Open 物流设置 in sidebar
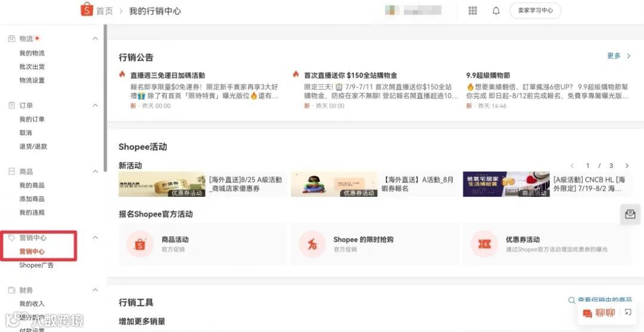644x332 pixels. pyautogui.click(x=32, y=80)
